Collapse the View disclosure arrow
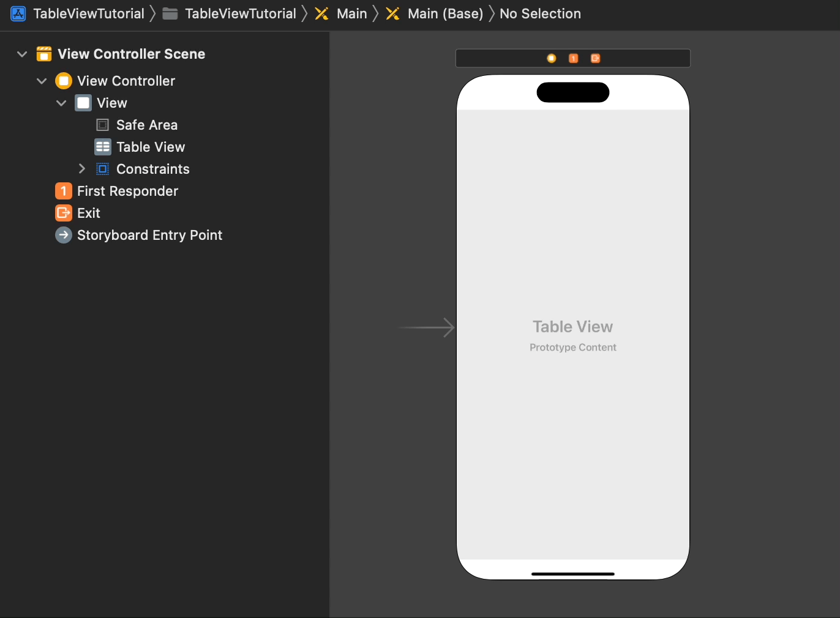The height and width of the screenshot is (618, 840). [x=61, y=103]
